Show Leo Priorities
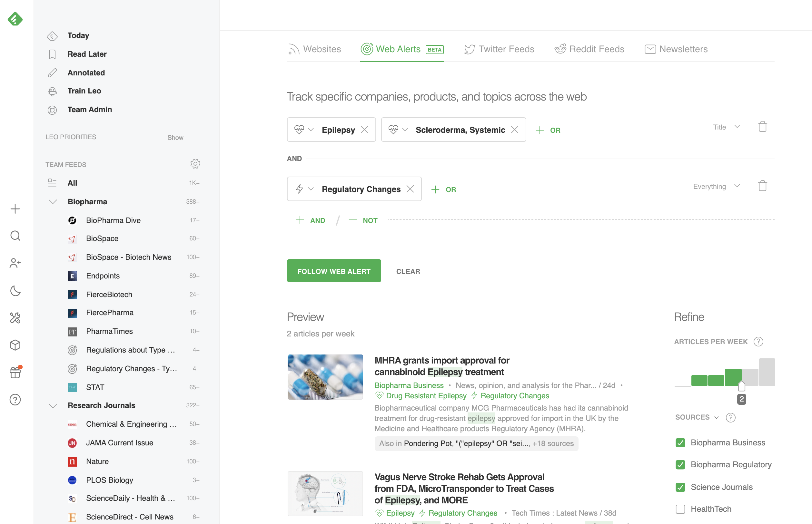 pyautogui.click(x=175, y=138)
